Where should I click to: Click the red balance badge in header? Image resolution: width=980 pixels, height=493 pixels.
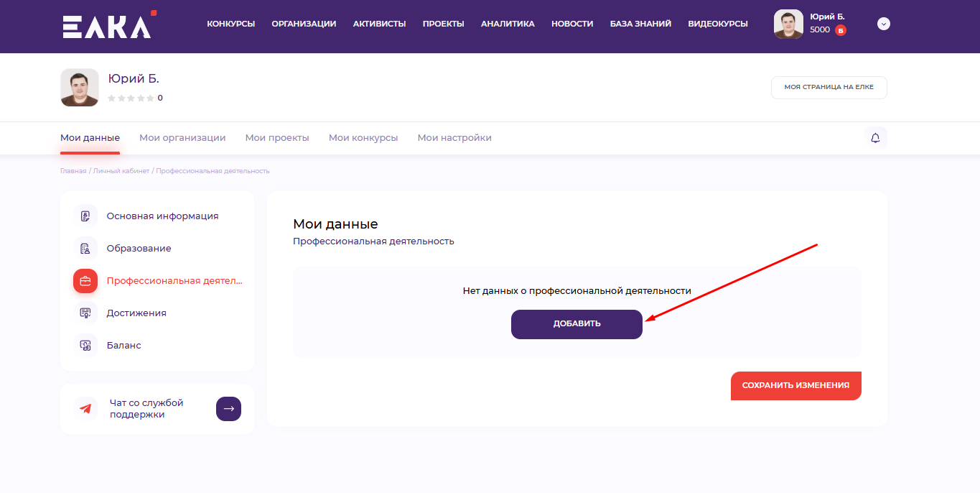840,30
